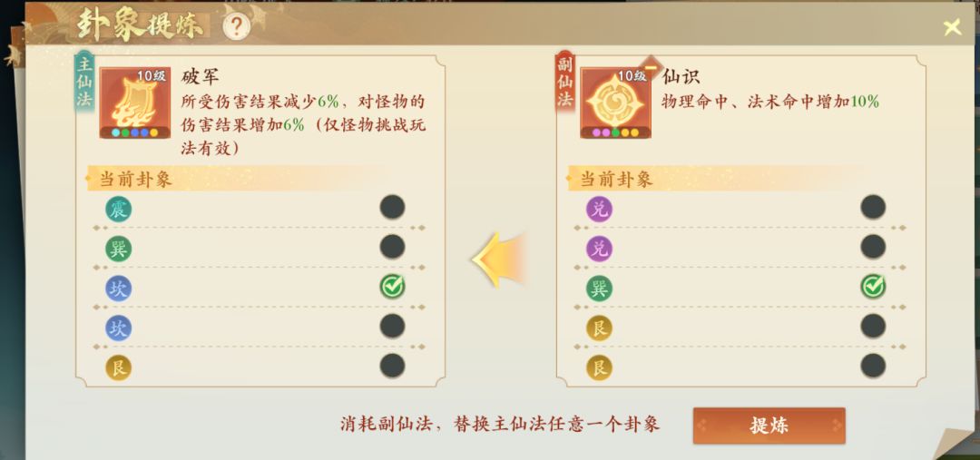Close the 卦象提炼 dialog

click(x=952, y=28)
